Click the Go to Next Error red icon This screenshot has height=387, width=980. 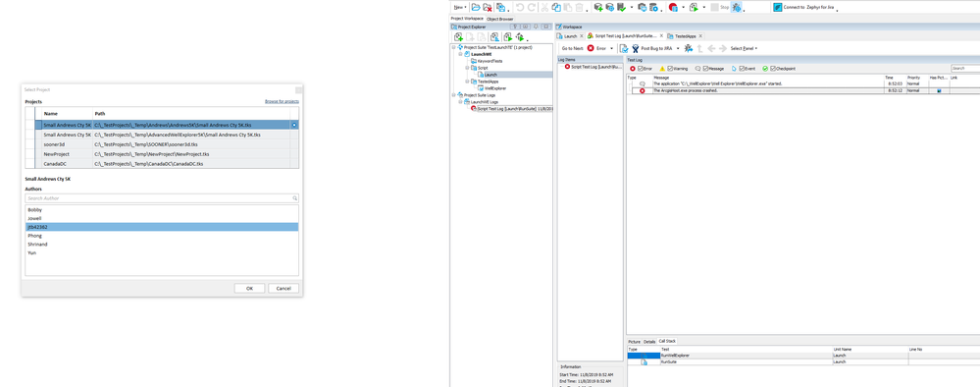[x=591, y=48]
